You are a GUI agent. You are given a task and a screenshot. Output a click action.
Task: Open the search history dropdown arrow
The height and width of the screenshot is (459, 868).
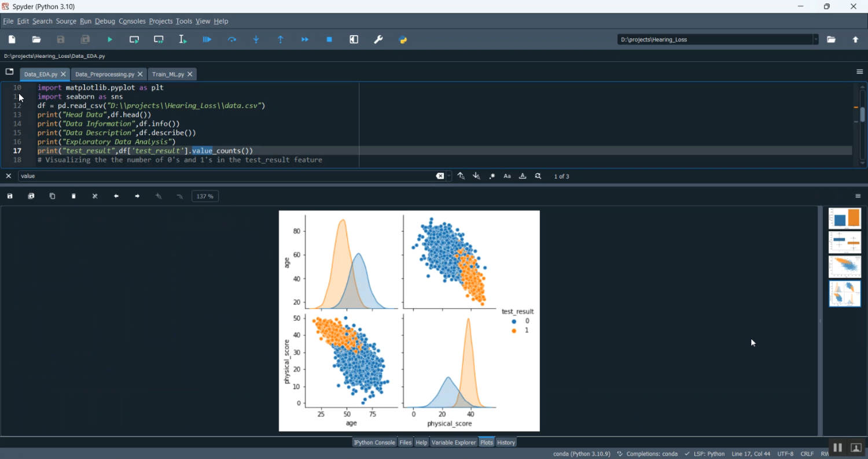449,176
